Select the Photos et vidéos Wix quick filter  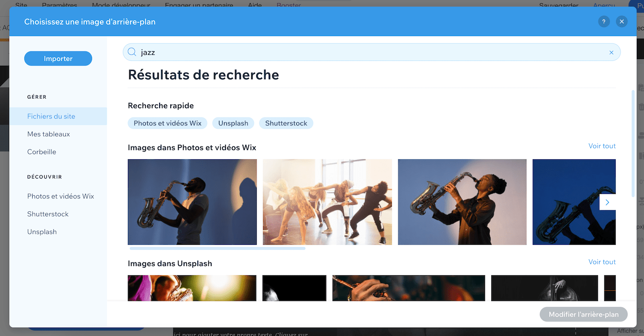coord(168,123)
